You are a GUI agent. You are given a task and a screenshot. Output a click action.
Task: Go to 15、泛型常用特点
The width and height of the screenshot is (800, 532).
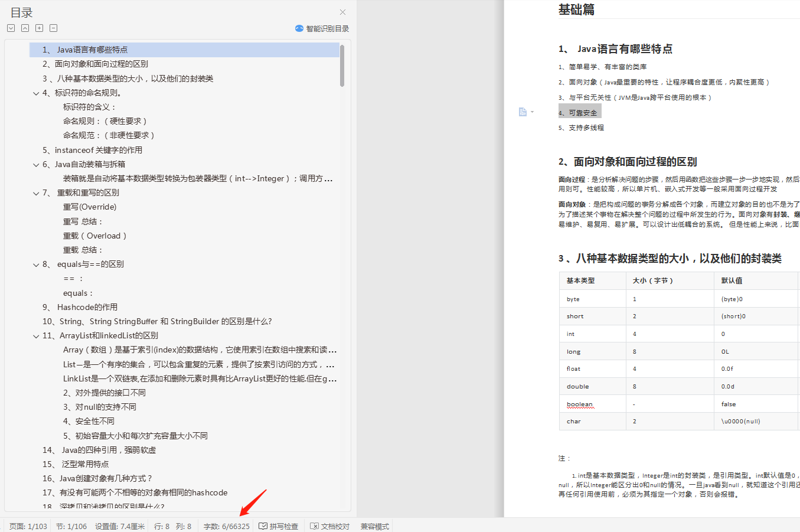click(x=76, y=464)
